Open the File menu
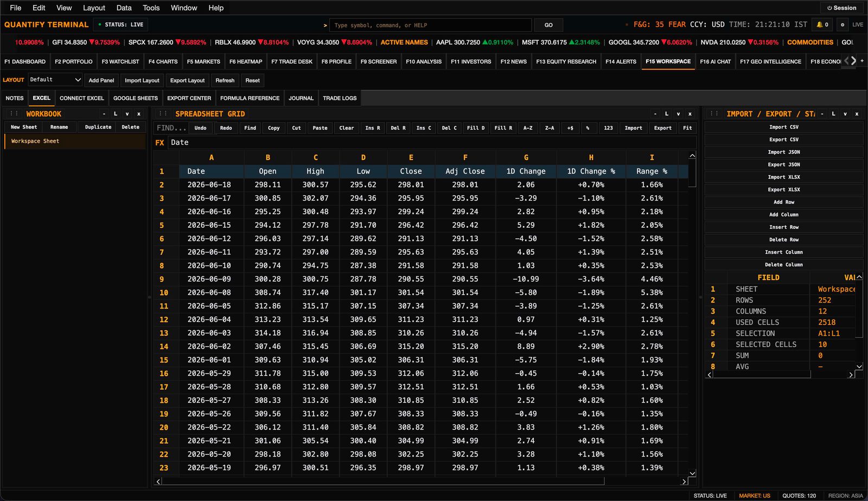The width and height of the screenshot is (868, 501). 16,8
